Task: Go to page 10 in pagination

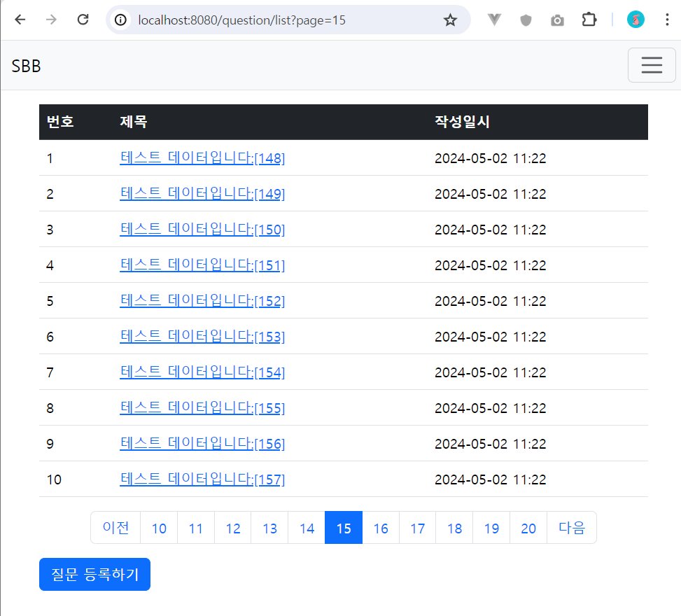Action: 159,527
